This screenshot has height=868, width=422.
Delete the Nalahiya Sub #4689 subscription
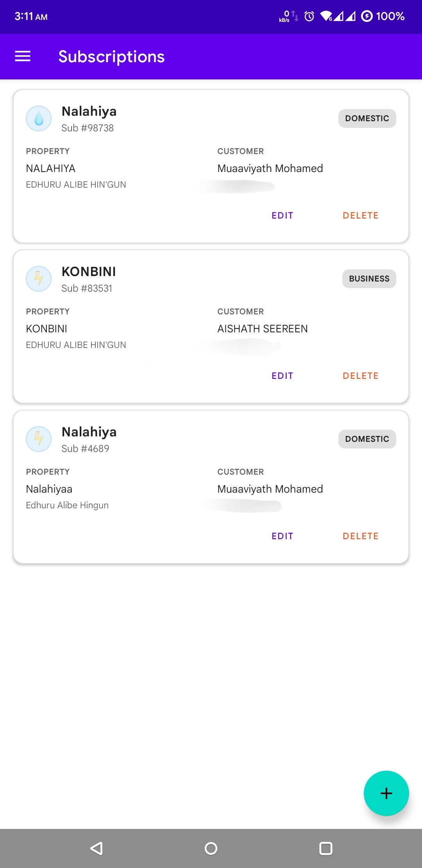(360, 536)
